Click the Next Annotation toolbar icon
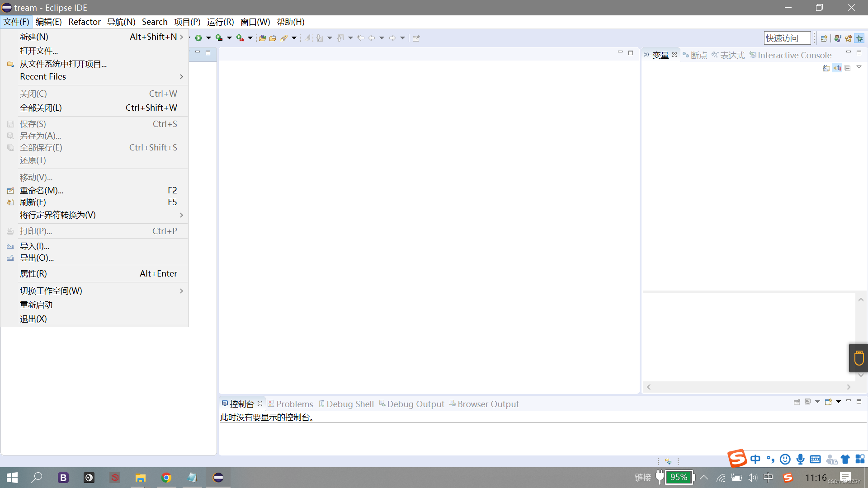Screen dimensions: 868x488 click(x=320, y=38)
